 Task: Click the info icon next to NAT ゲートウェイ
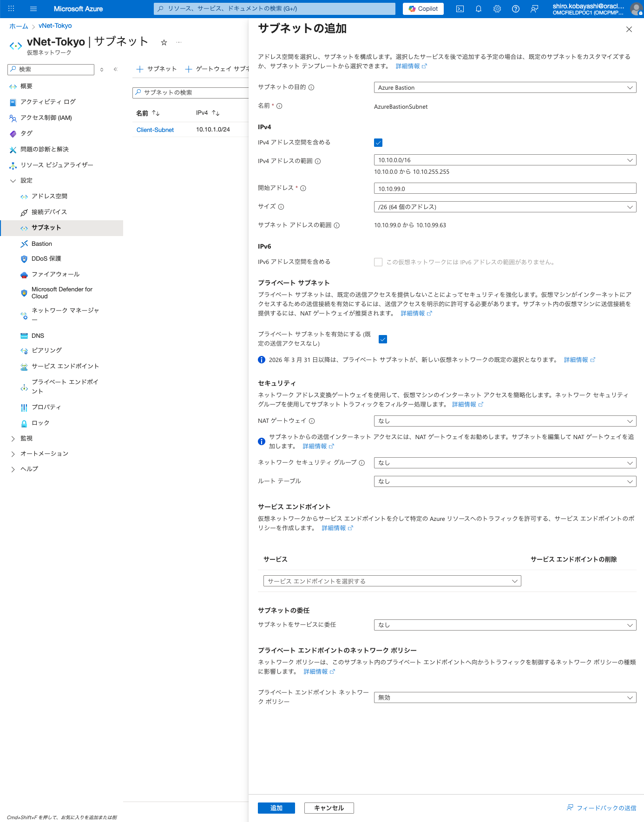[x=312, y=421]
